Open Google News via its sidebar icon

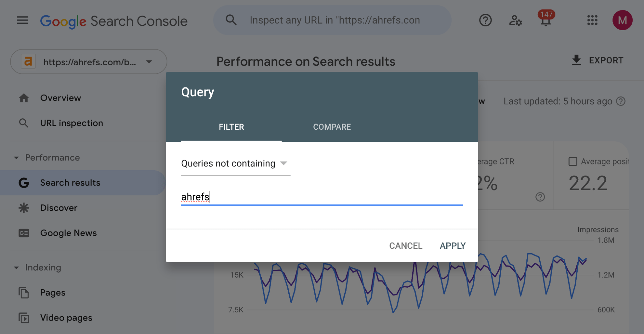[24, 233]
